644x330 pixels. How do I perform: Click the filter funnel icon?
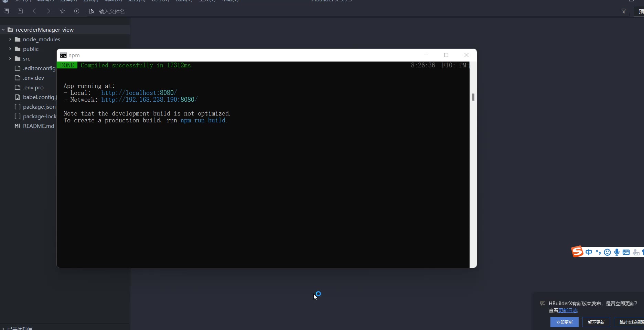[x=624, y=11]
